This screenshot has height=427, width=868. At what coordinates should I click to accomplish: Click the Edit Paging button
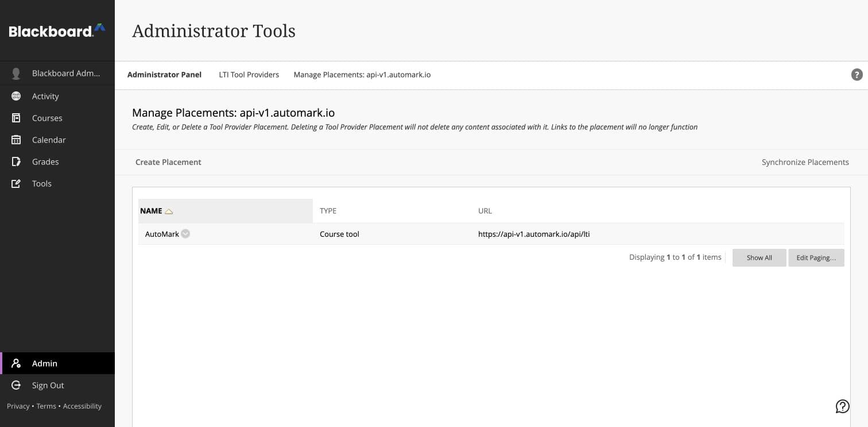816,257
